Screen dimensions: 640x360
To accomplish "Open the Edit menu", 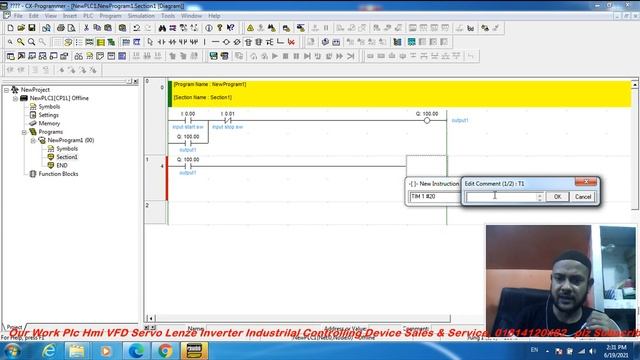I will coord(33,16).
